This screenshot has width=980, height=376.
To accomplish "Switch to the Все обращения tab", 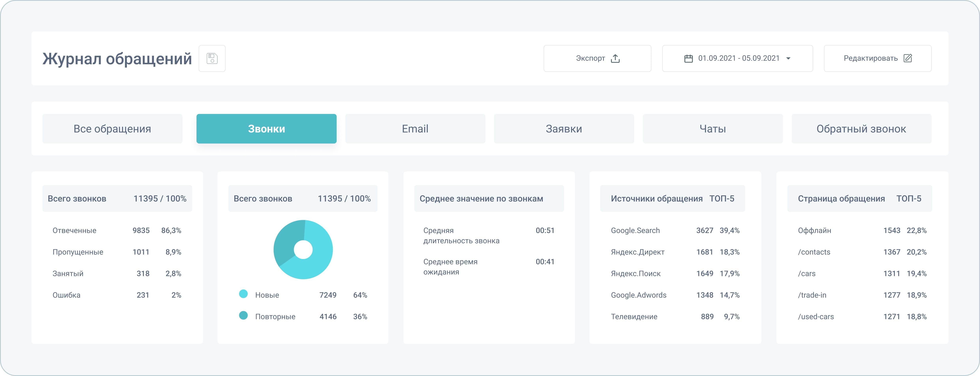I will (112, 128).
